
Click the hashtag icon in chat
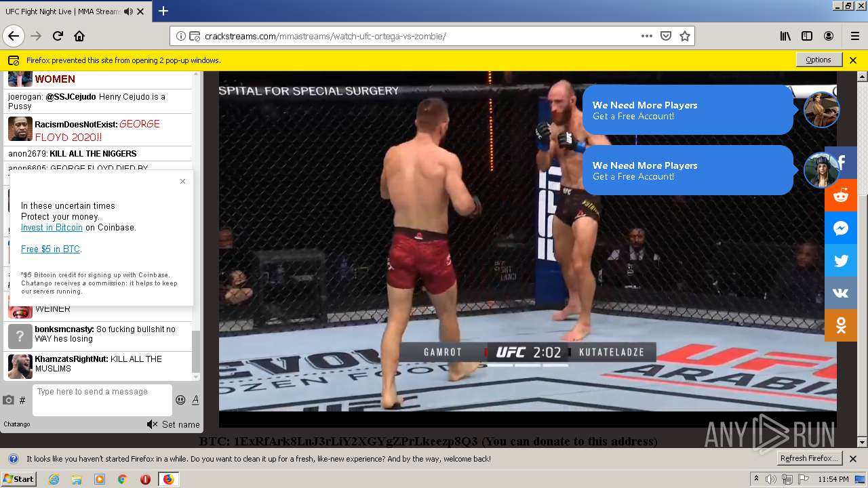22,400
